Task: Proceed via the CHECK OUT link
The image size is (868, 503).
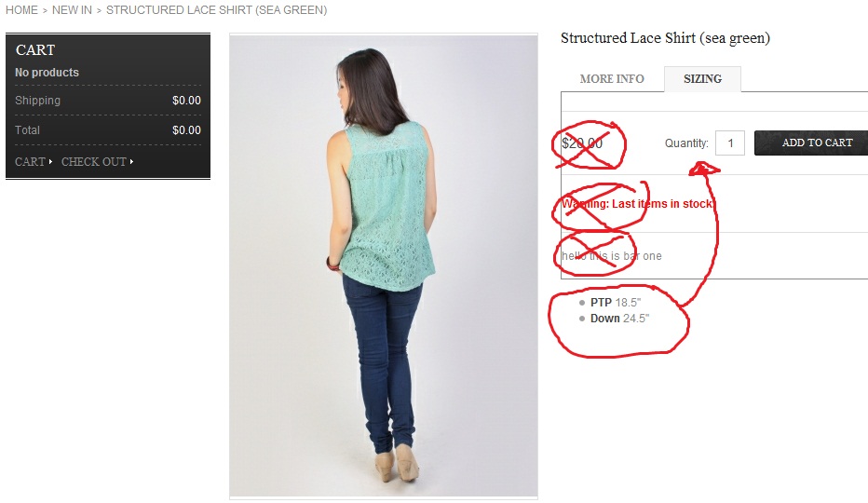Action: point(93,162)
